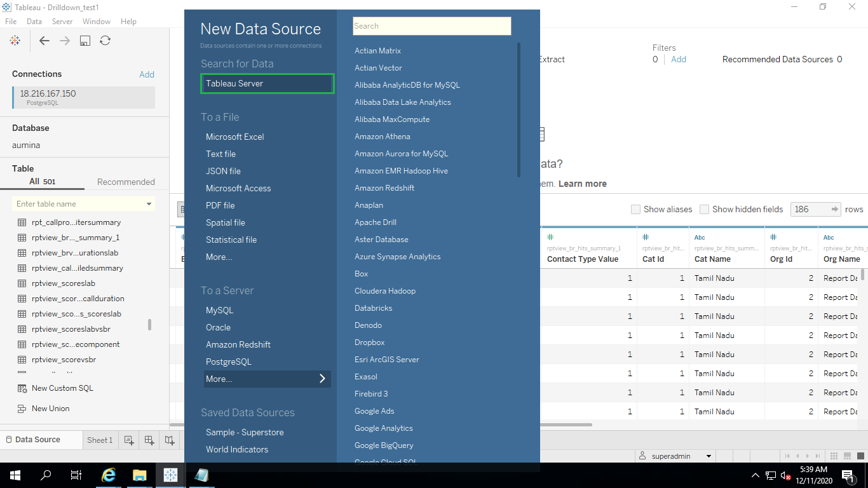Open Sample - Superstore saved data source

point(245,432)
